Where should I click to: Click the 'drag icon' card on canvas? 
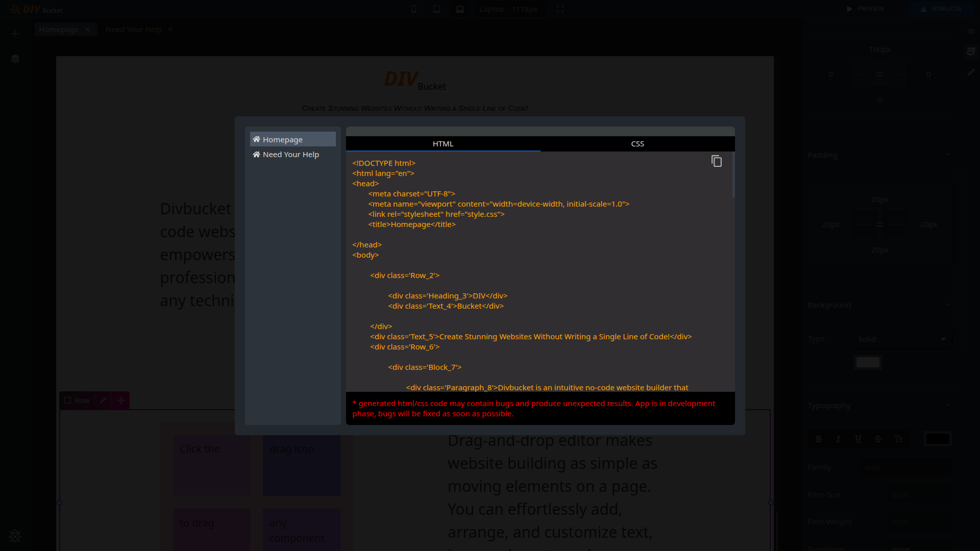(x=301, y=465)
